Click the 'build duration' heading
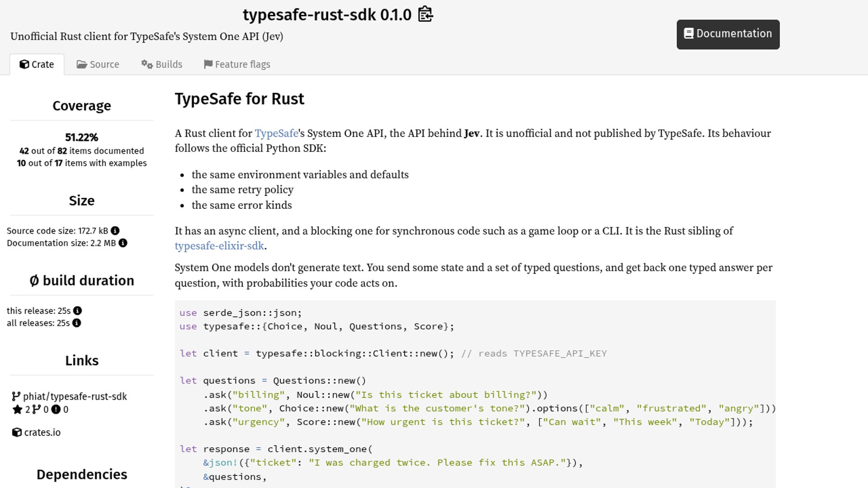This screenshot has height=488, width=868. 82,281
